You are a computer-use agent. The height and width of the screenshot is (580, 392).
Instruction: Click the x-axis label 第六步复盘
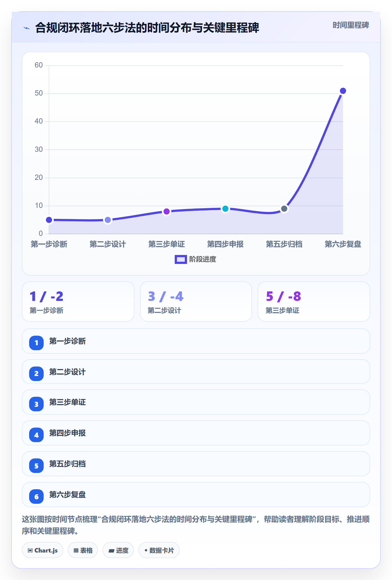[343, 244]
